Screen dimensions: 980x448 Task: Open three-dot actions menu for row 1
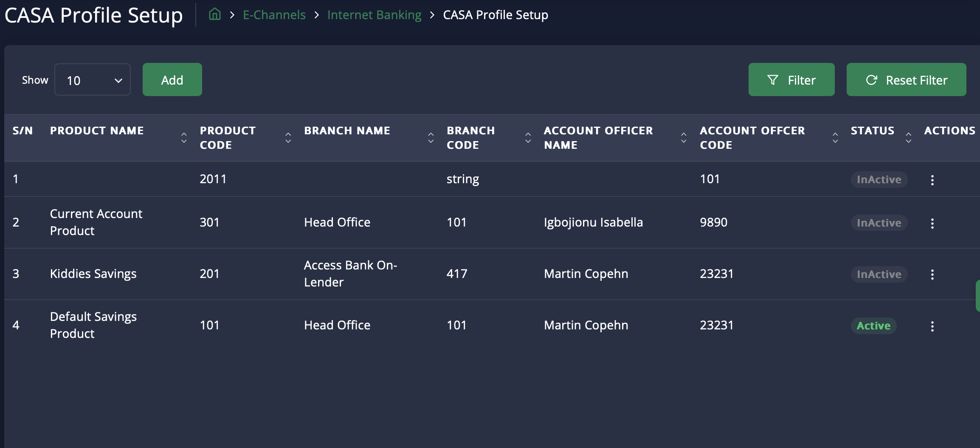pyautogui.click(x=932, y=180)
